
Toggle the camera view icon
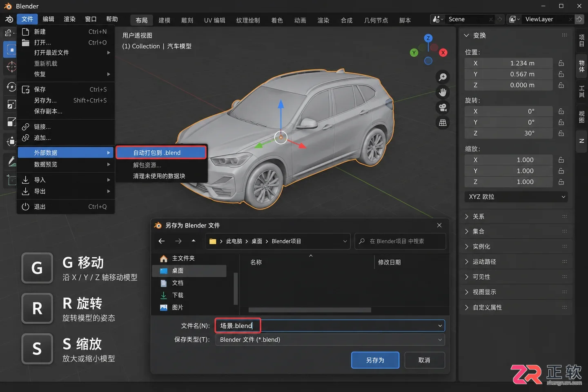tap(443, 107)
